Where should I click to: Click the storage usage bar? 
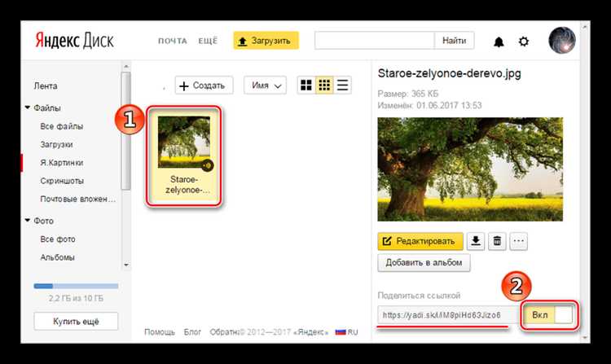coord(76,286)
